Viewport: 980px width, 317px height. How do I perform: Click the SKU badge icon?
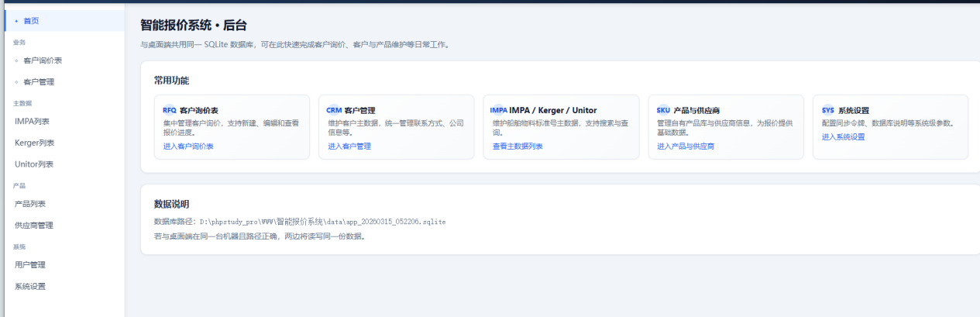click(x=663, y=110)
